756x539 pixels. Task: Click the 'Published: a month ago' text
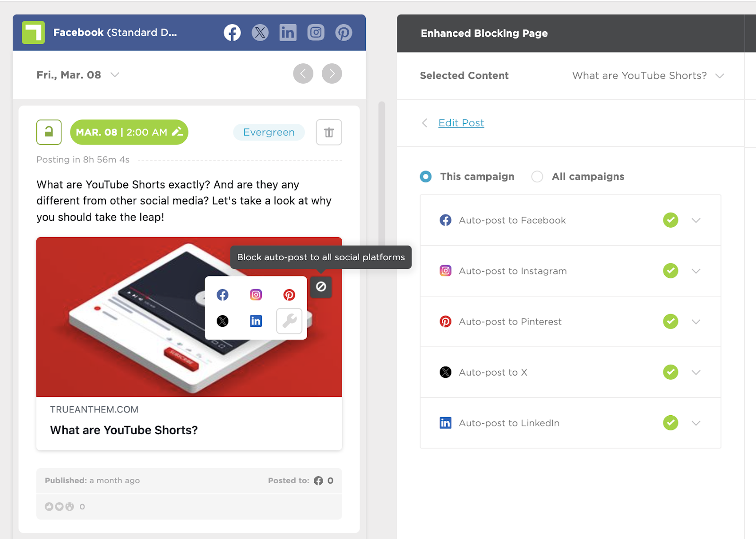pos(92,480)
